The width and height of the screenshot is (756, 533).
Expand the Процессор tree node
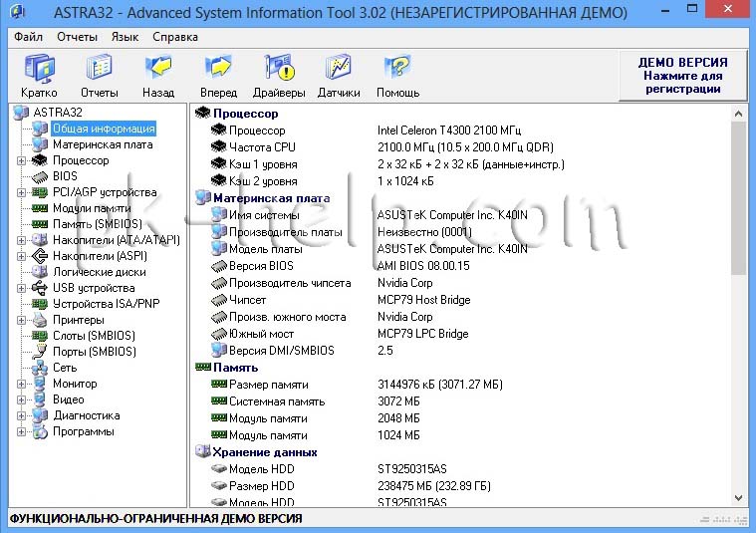(x=22, y=160)
